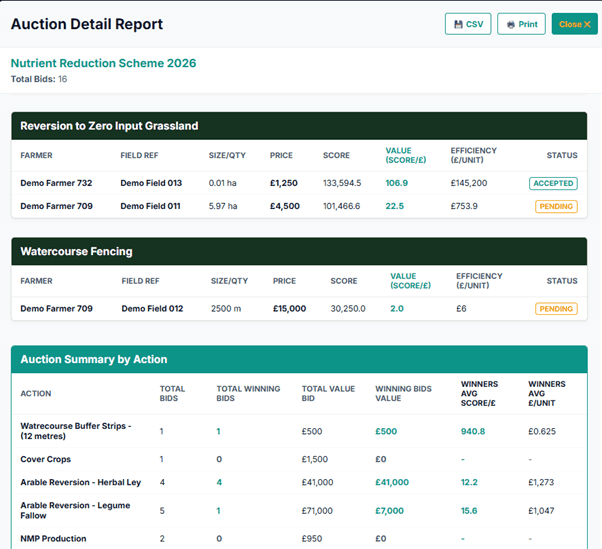602x549 pixels.
Task: Select the Reversion to Zero Input Grassland header
Action: tap(109, 126)
